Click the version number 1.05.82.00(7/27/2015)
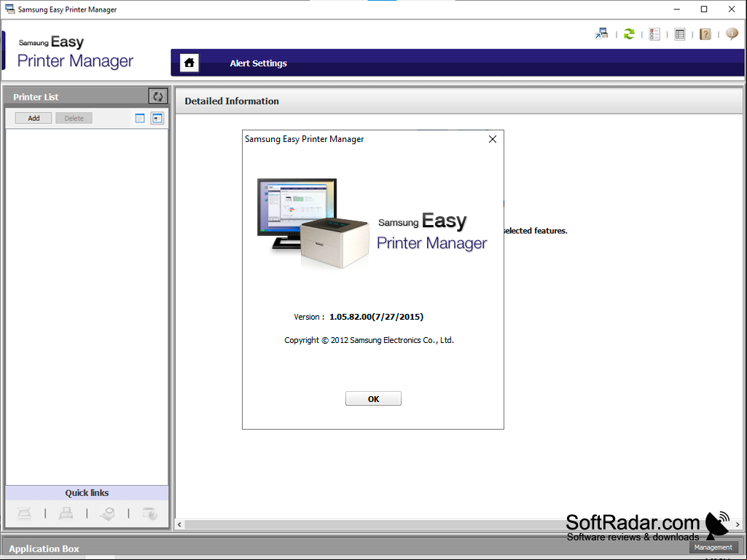 point(376,317)
